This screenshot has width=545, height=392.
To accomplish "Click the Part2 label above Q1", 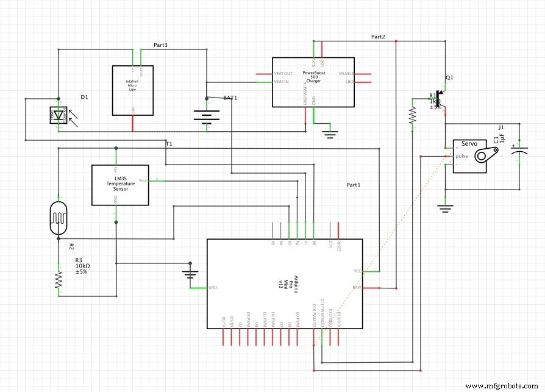I will tap(377, 37).
